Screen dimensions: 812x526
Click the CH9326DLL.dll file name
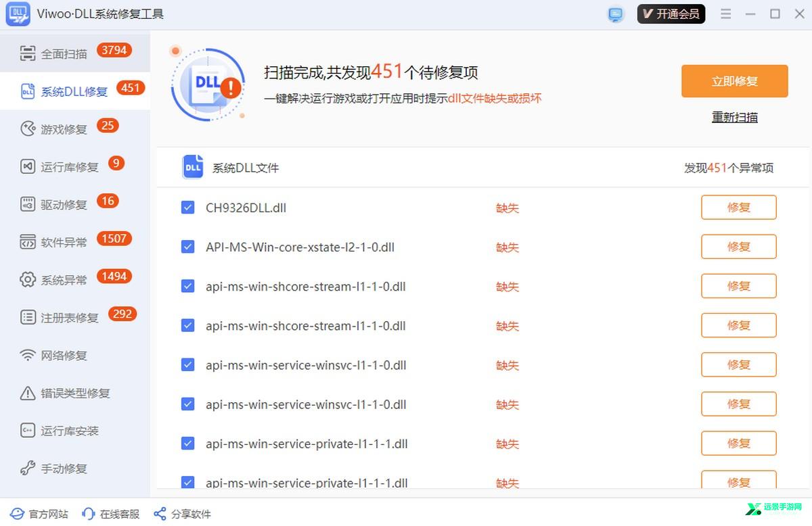tap(246, 208)
